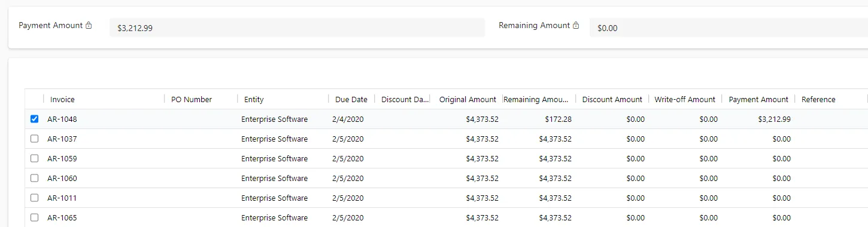Click the $172.28 remaining amount for AR-1048

(558, 119)
